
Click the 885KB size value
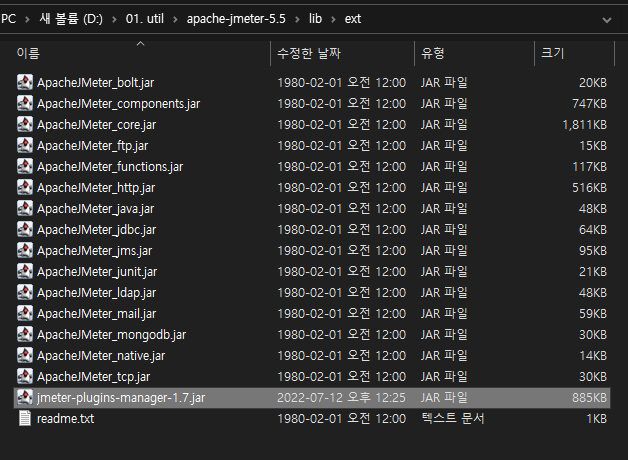point(590,398)
